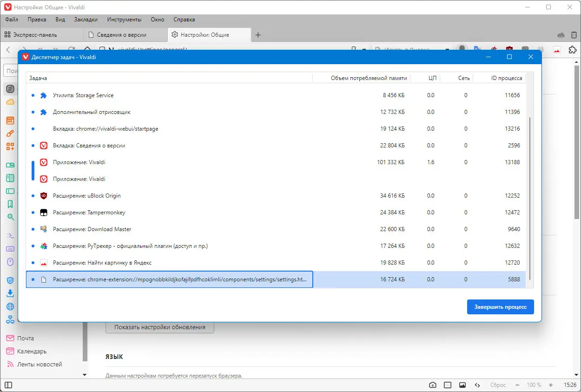Open the extensions puzzle icon in toolbar
Viewport: 581px width, 392px height.
[573, 49]
